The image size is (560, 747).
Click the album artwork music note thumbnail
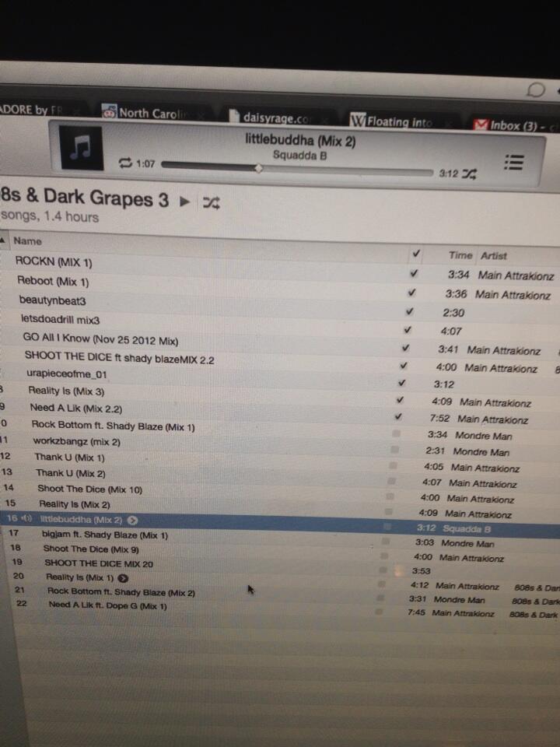click(82, 148)
